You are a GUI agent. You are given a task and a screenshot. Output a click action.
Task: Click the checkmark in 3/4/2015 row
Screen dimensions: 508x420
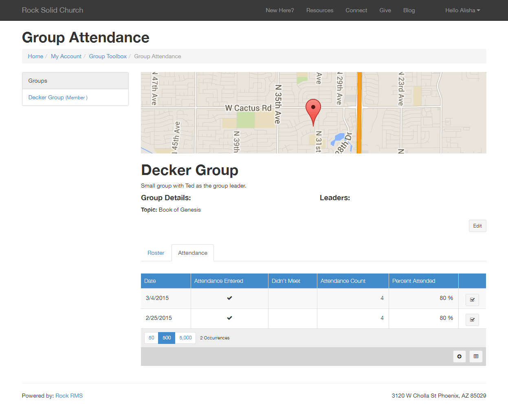229,298
